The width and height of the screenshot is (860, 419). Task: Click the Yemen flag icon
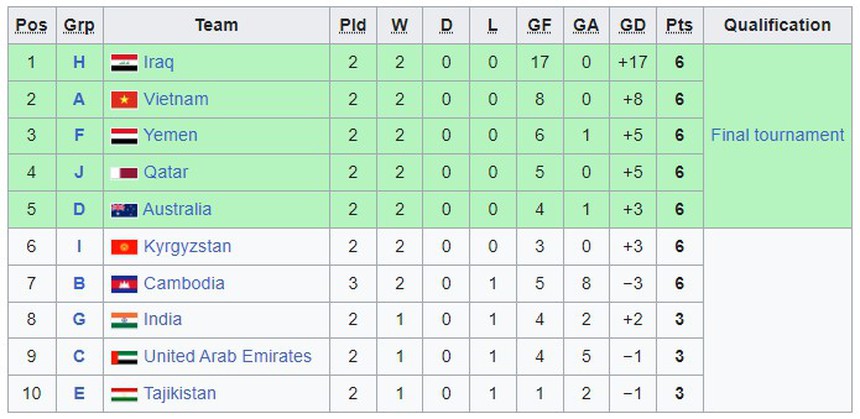click(124, 136)
